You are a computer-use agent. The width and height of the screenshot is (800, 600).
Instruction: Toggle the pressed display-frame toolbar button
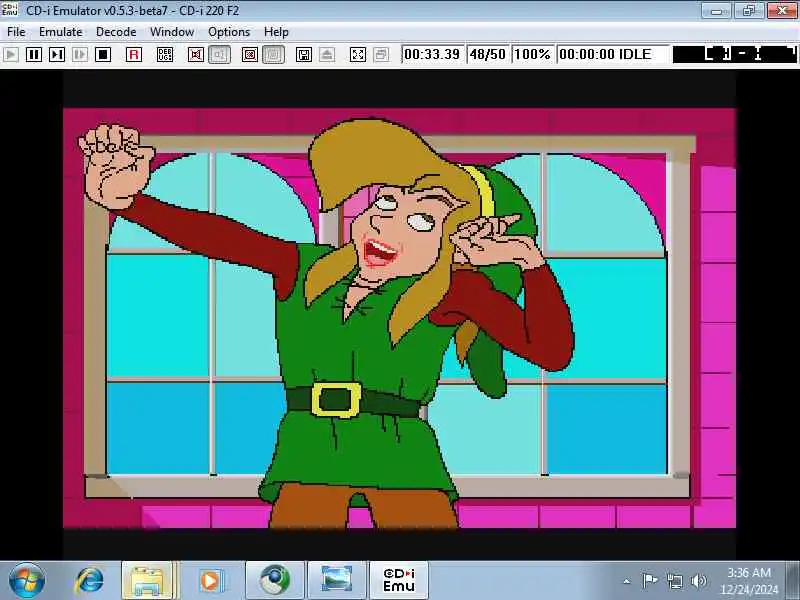coord(273,55)
